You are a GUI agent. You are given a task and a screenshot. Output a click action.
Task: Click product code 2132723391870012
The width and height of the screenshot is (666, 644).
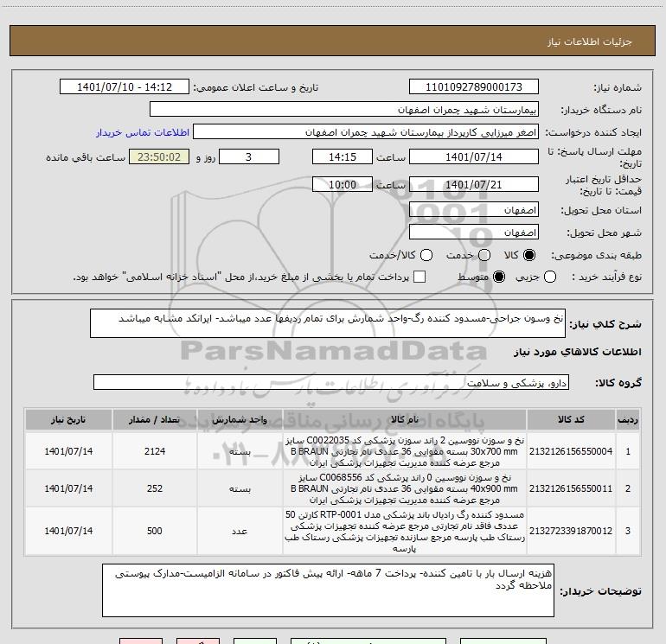[x=571, y=531]
